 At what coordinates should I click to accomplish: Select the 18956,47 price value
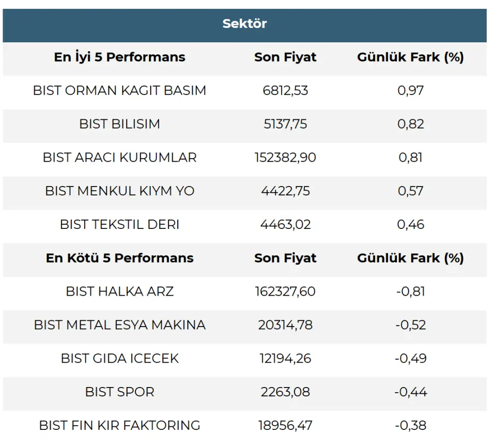tap(285, 425)
